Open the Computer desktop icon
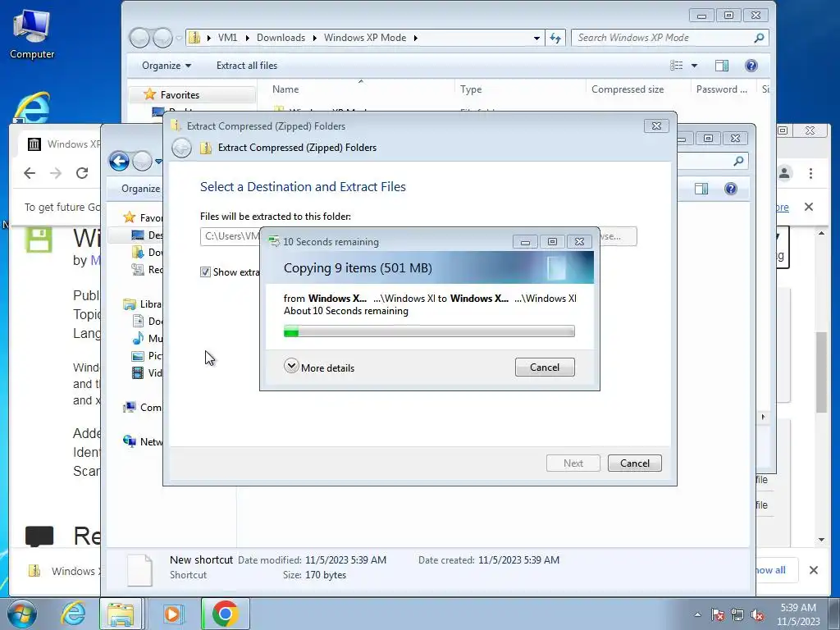This screenshot has width=840, height=630. pos(32,34)
